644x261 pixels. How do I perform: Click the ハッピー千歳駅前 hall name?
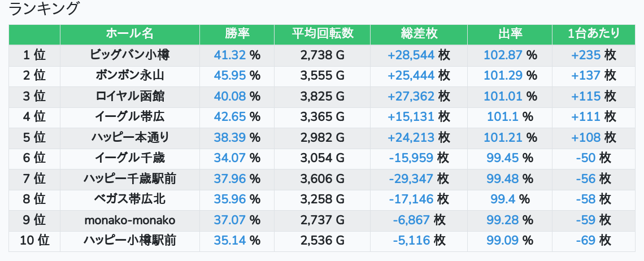click(130, 179)
